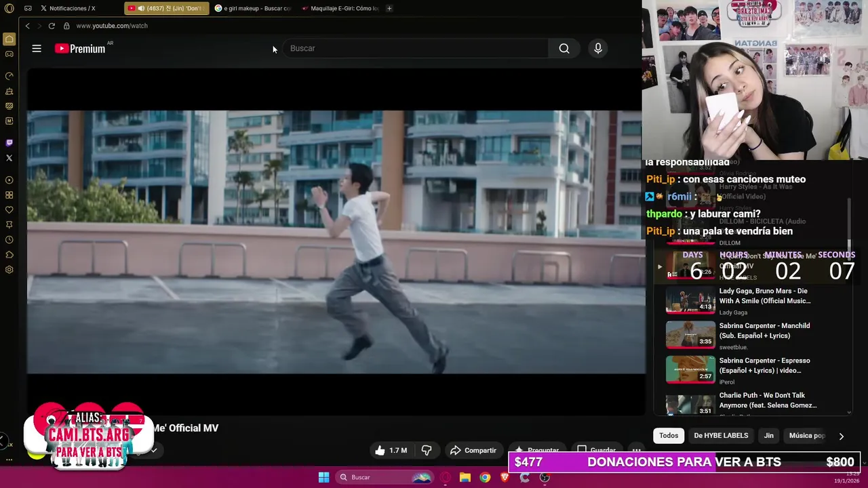This screenshot has width=868, height=488.
Task: Open Brave browser from the taskbar
Action: [505, 477]
